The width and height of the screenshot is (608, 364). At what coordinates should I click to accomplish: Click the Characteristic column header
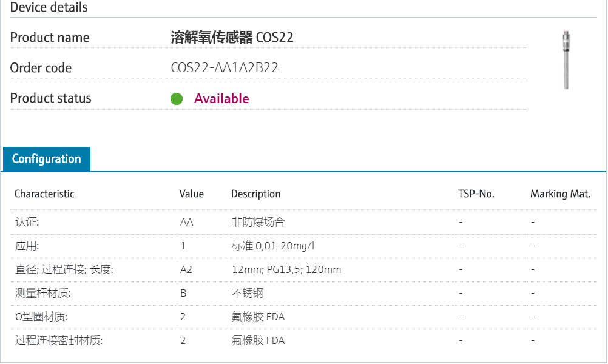(44, 194)
